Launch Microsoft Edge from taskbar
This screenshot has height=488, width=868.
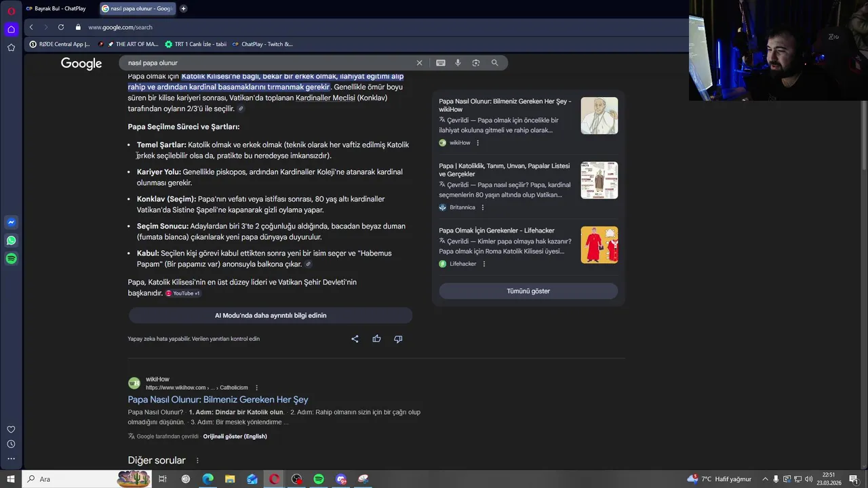[x=208, y=479]
